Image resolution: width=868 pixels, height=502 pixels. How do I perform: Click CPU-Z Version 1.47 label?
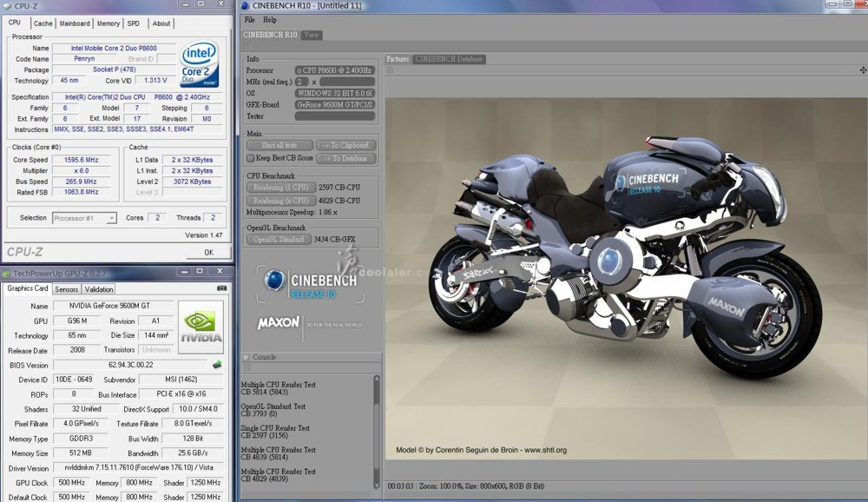pyautogui.click(x=204, y=234)
